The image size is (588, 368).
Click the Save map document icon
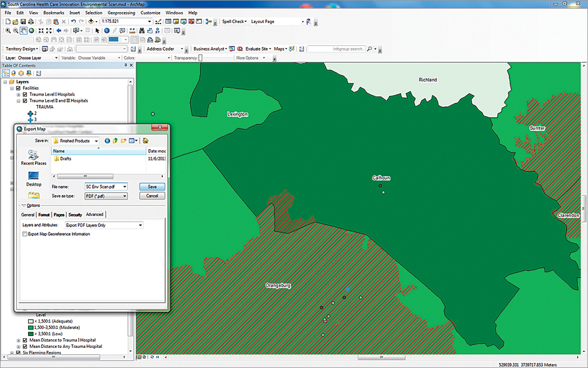(x=24, y=21)
